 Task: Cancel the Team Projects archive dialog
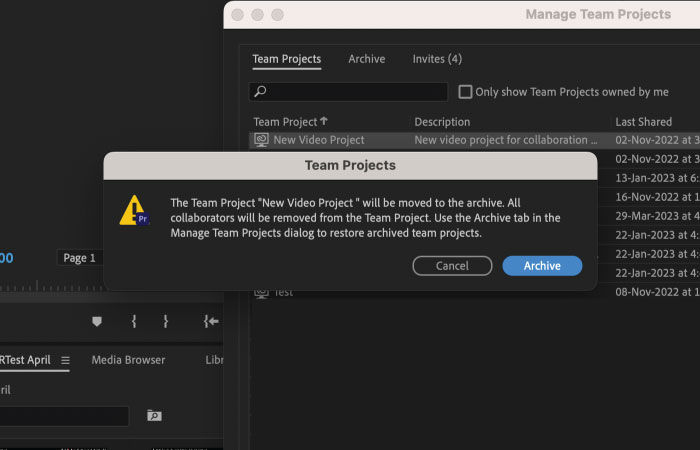452,266
